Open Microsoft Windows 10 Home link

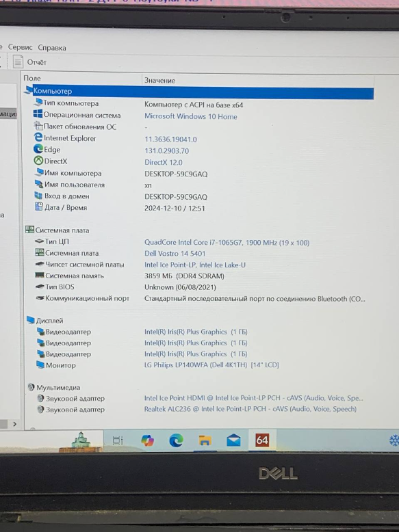(x=191, y=116)
